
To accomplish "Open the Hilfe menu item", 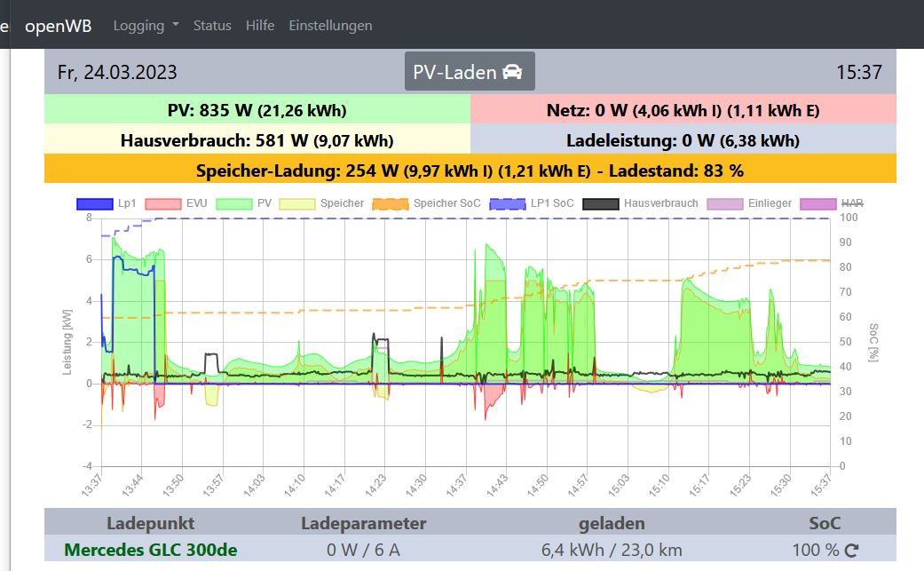I will coord(260,26).
